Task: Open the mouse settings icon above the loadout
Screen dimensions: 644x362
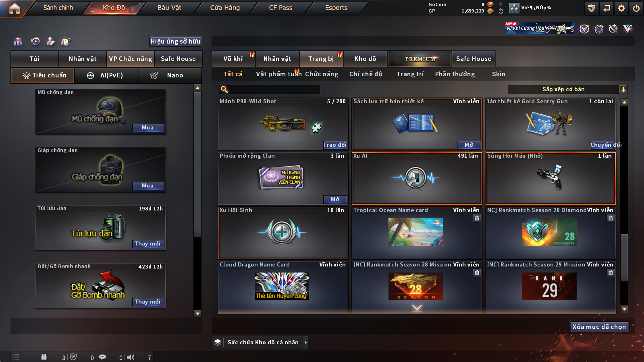Action: 66,41
